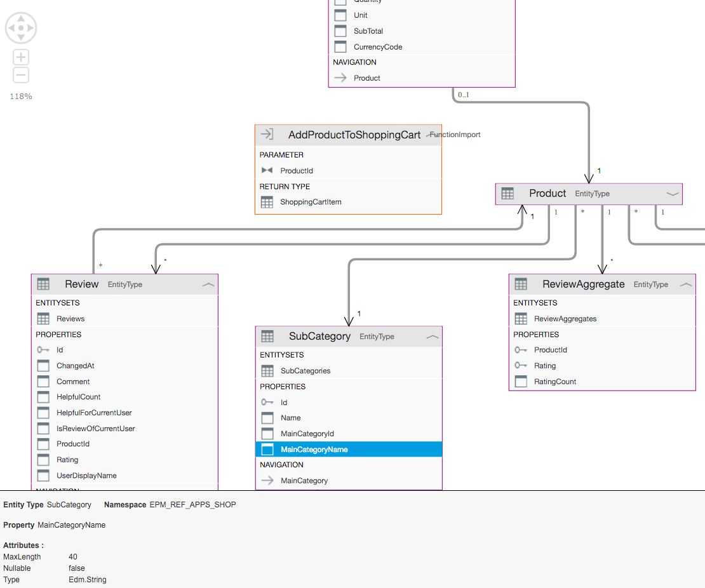This screenshot has height=588, width=705.
Task: Select the SubTotal property
Action: pos(368,31)
